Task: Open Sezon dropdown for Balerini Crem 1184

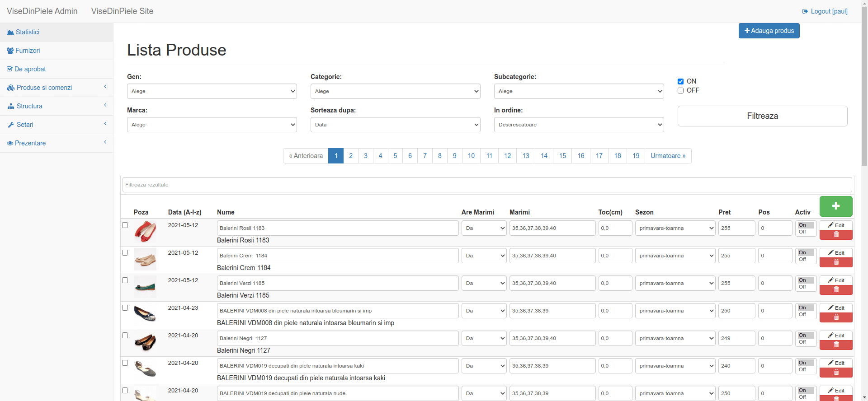Action: pos(675,256)
